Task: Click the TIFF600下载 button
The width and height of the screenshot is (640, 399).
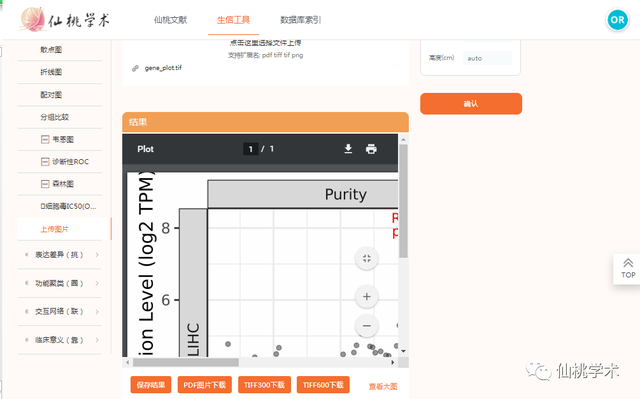Action: 323,385
